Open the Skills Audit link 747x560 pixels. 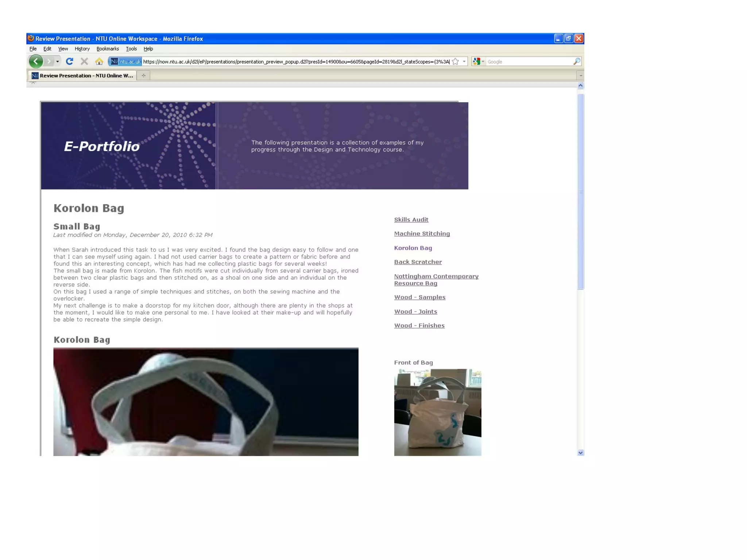[411, 219]
